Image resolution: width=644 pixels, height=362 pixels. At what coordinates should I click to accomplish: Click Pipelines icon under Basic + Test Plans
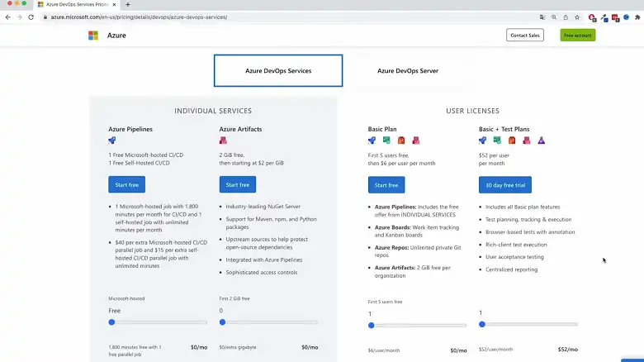[483, 141]
